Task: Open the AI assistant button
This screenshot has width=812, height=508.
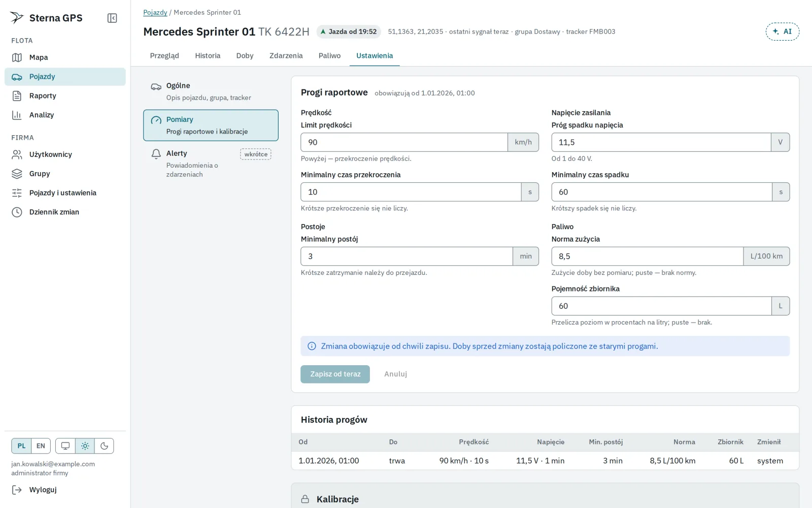Action: click(782, 31)
